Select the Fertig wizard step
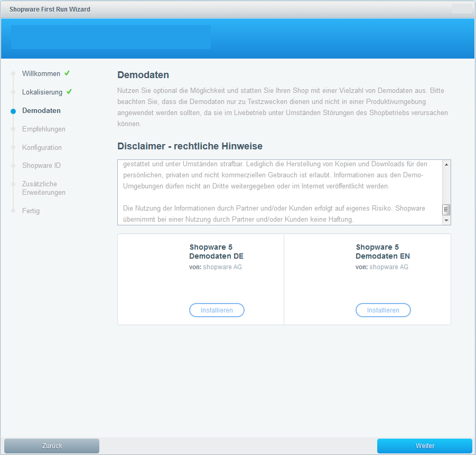 (x=31, y=211)
